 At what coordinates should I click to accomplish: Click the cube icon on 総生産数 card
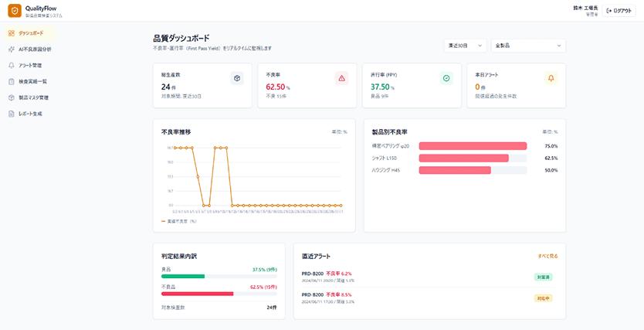coord(237,78)
